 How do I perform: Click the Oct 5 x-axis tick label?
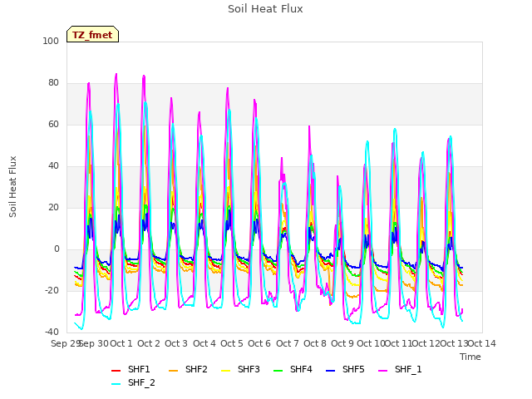coord(232,343)
